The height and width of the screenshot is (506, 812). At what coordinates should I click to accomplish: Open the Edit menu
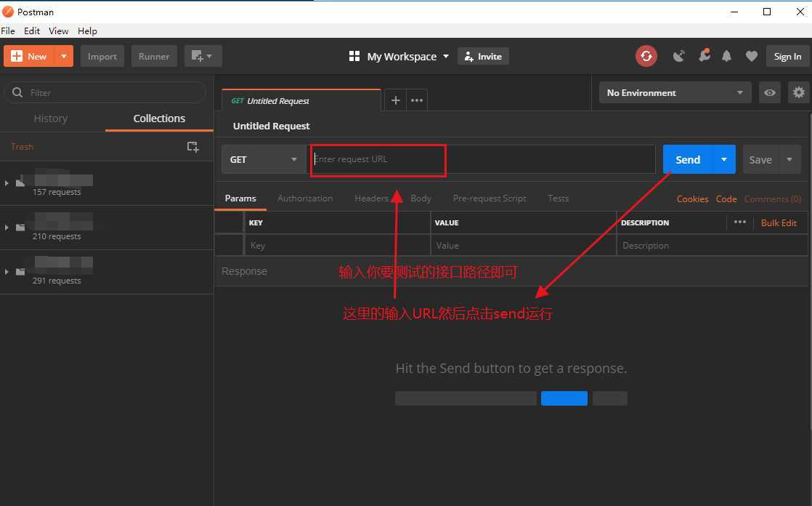[x=31, y=31]
